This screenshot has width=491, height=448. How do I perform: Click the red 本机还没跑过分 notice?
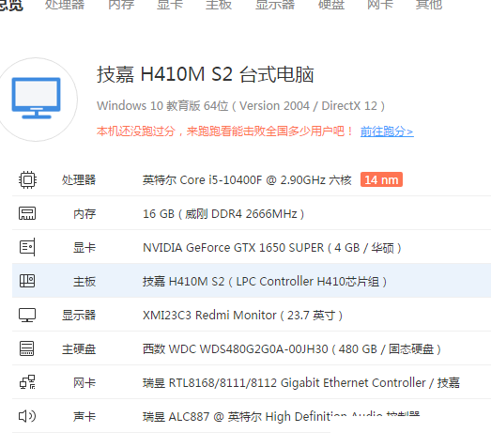[224, 131]
